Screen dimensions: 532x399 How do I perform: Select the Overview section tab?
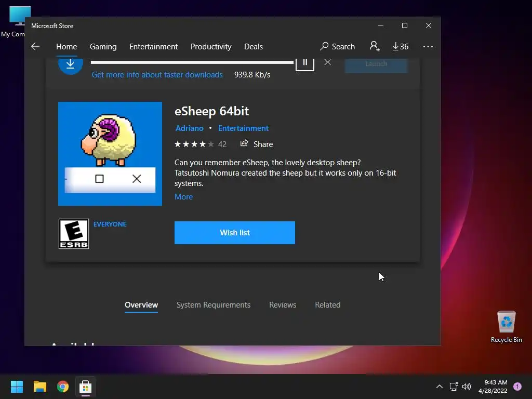(x=141, y=305)
